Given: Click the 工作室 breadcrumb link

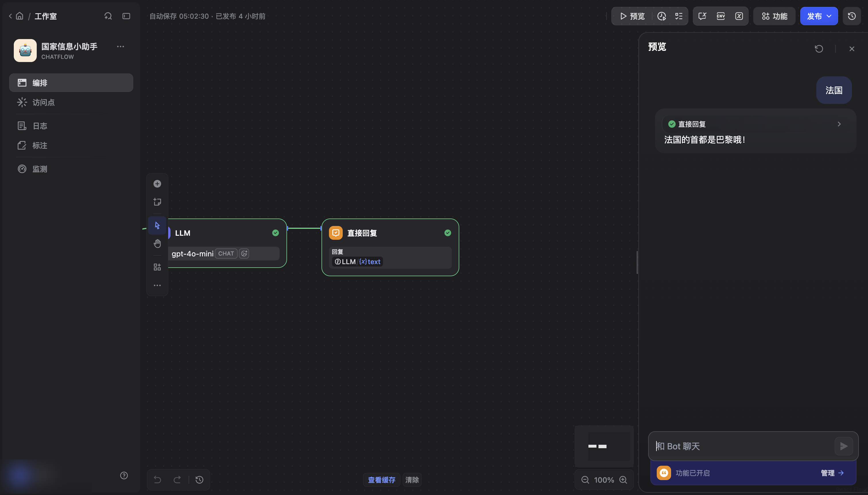Looking at the screenshot, I should coord(46,16).
